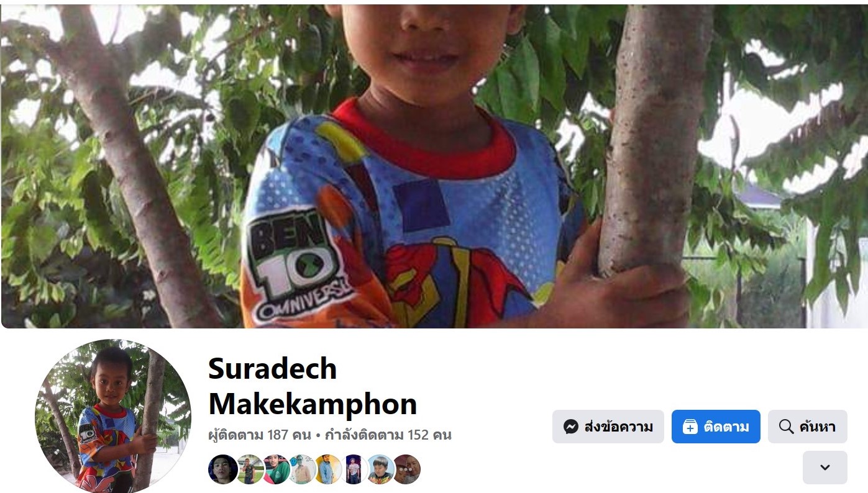Click the magnifying glass icon on ค้นหา
868x493 pixels.
click(786, 427)
